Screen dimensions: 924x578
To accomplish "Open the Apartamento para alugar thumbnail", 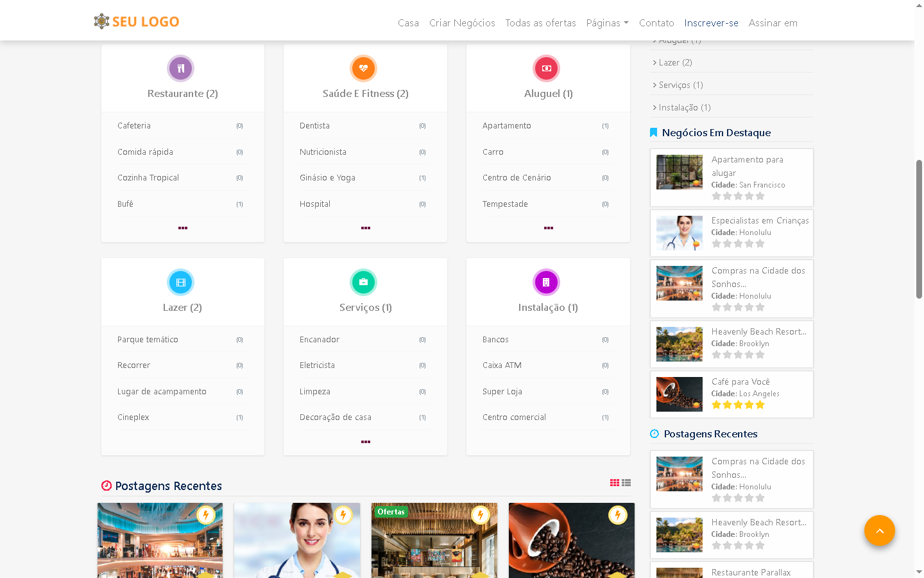I will point(680,172).
